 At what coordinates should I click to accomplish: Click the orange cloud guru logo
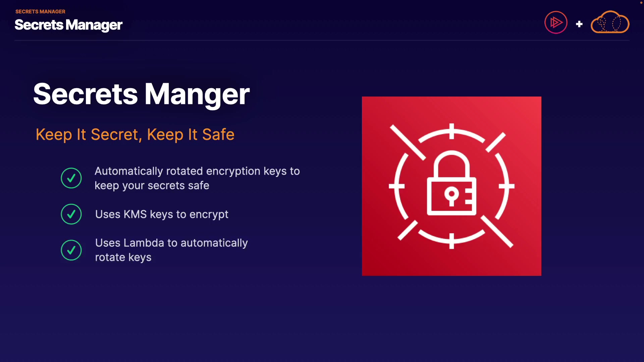(x=610, y=22)
